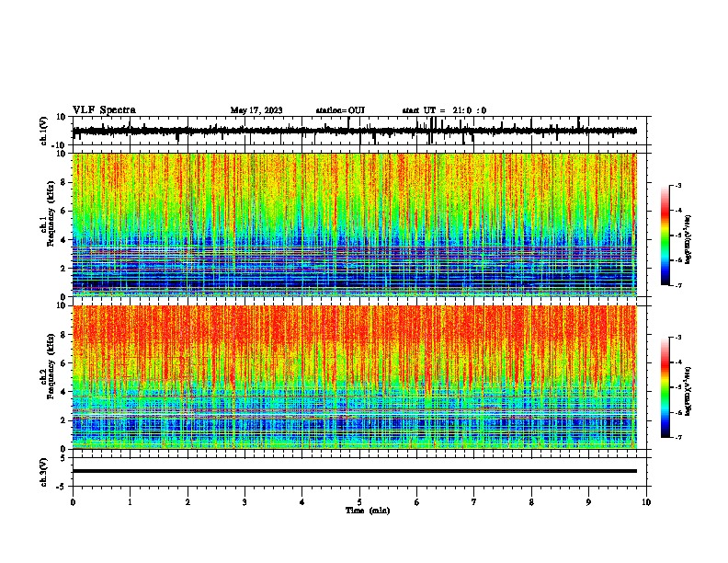Click the "-7" label on ch.2 colorbar
The width and height of the screenshot is (728, 563).
677,437
